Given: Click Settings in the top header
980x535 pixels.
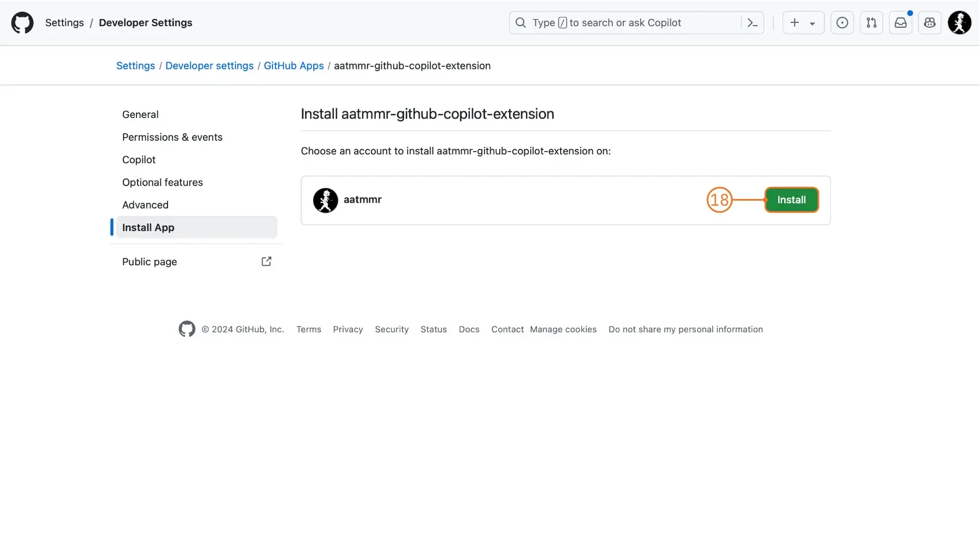Looking at the screenshot, I should click(65, 23).
